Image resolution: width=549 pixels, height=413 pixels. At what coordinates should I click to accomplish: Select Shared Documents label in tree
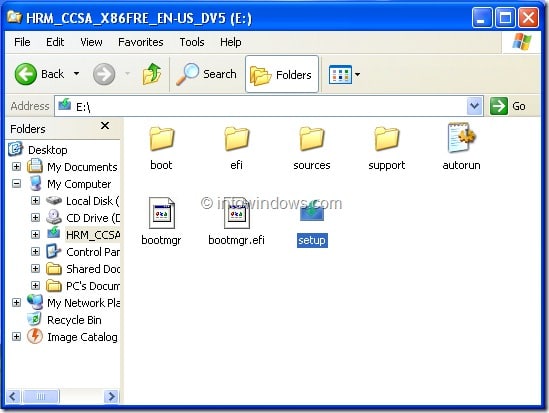(x=93, y=269)
